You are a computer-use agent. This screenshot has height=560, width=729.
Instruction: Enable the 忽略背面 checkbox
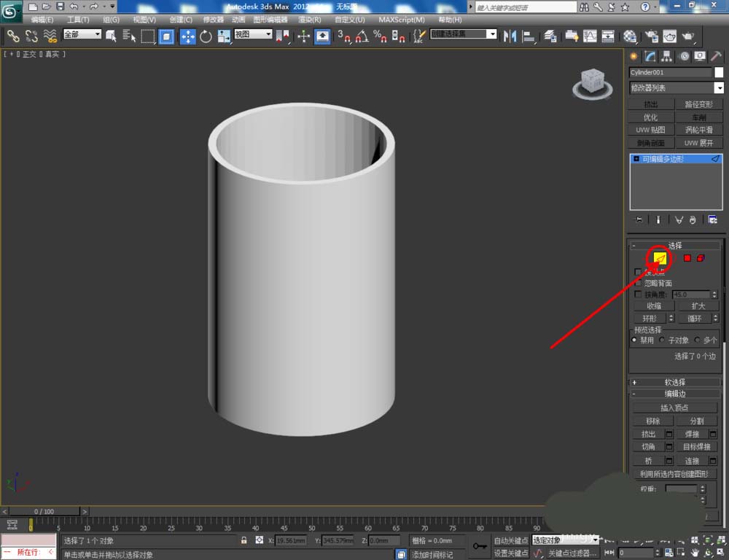click(639, 283)
